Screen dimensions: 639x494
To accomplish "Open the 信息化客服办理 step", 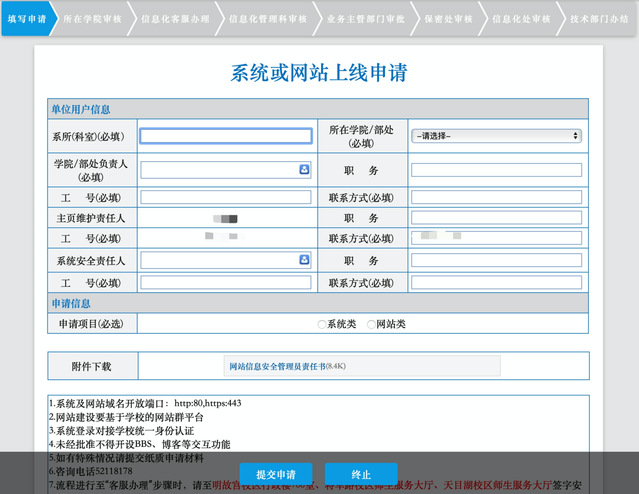I will 175,19.
